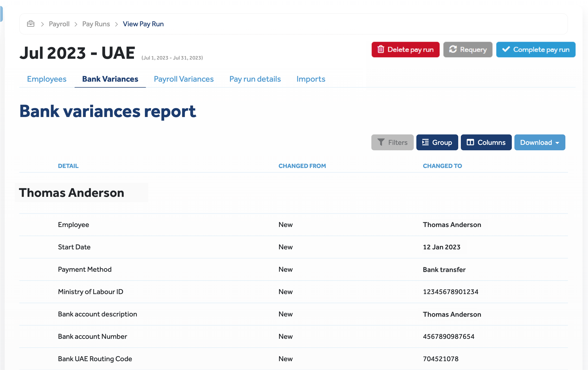Open the Download dropdown caret
Image resolution: width=588 pixels, height=370 pixels.
[x=557, y=143]
